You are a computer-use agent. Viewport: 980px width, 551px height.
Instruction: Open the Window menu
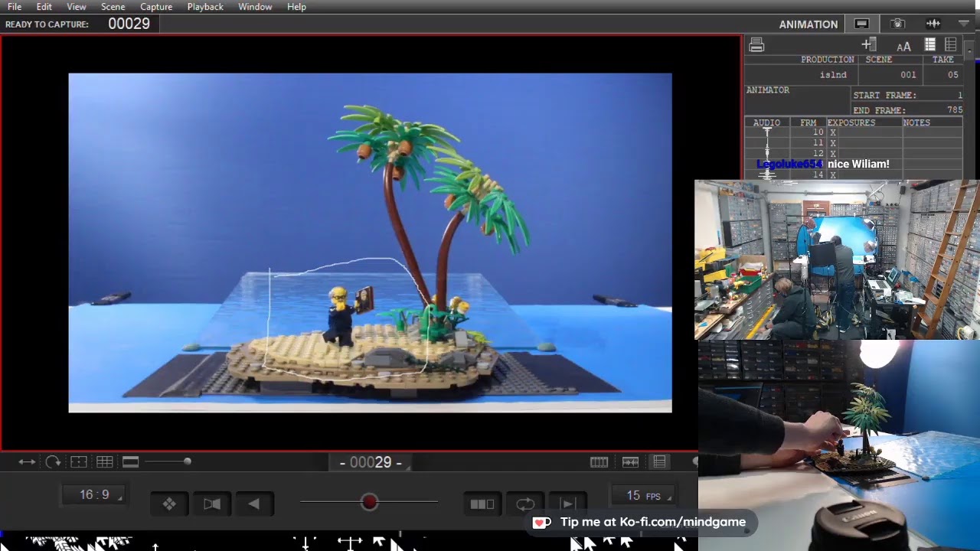pyautogui.click(x=255, y=7)
